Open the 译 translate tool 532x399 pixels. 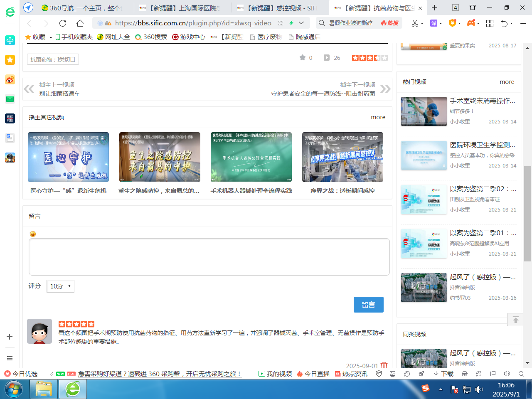pyautogui.click(x=435, y=24)
